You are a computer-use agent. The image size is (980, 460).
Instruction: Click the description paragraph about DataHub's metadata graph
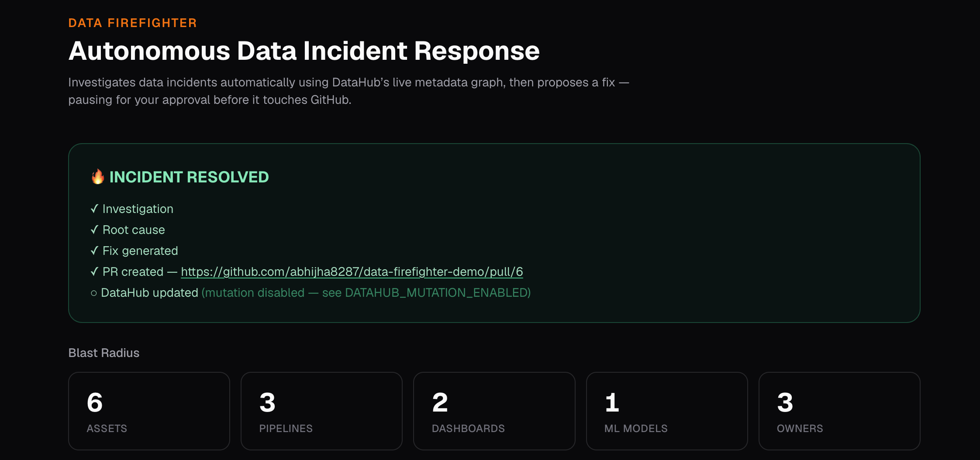(349, 91)
